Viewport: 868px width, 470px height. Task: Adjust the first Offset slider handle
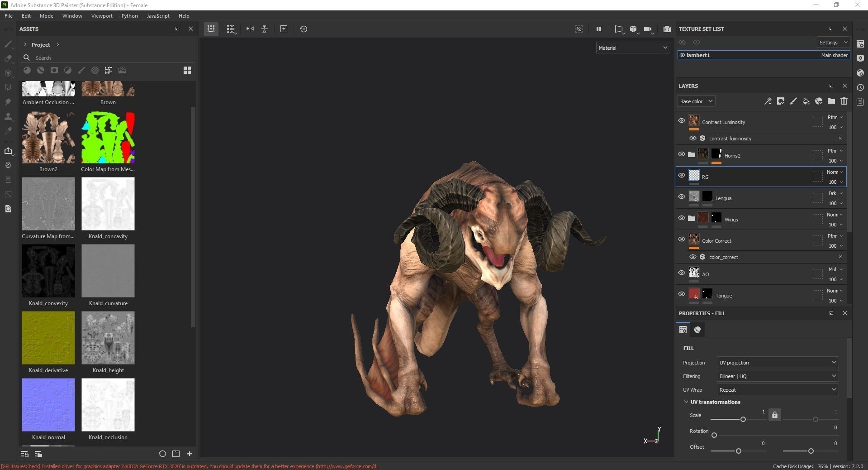coord(738,451)
